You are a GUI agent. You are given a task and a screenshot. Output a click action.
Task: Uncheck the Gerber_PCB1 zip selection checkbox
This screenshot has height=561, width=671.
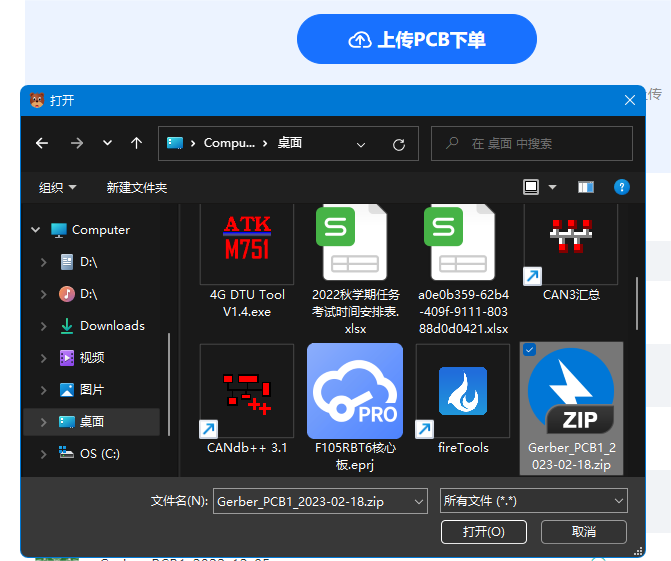click(x=529, y=350)
